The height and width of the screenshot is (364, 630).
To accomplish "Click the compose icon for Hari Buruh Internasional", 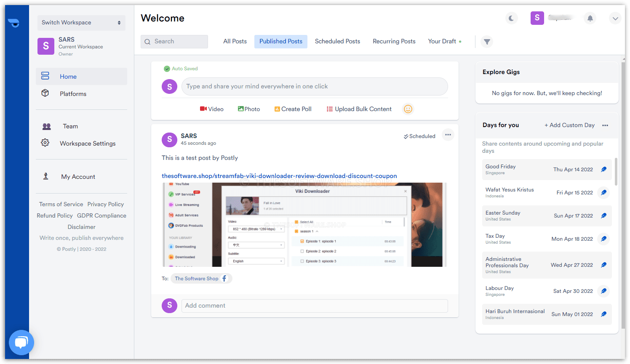I will (x=603, y=314).
